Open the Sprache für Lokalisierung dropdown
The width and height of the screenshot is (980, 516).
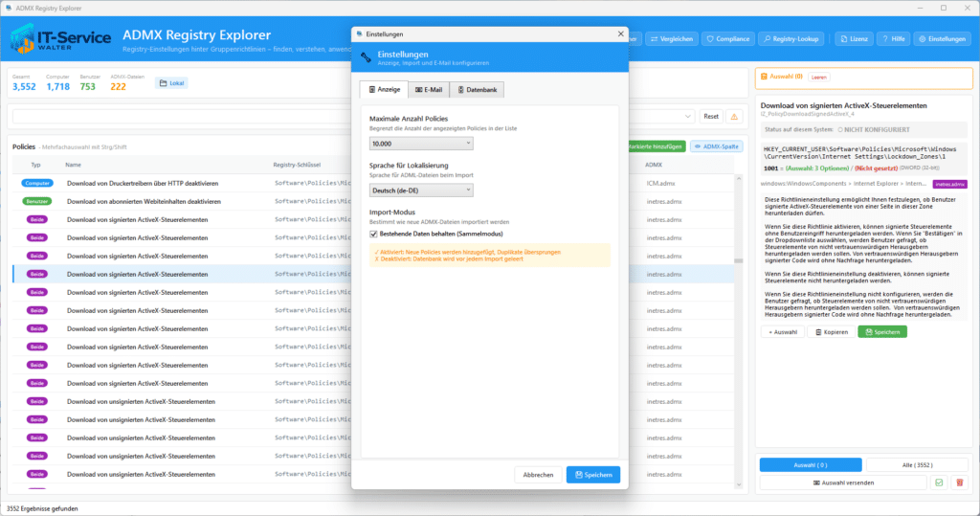pyautogui.click(x=421, y=191)
